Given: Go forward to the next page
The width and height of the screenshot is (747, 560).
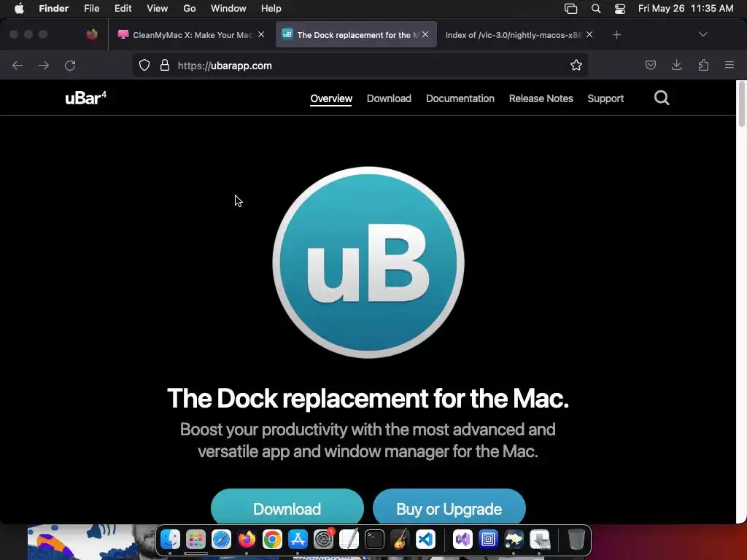Looking at the screenshot, I should pos(44,65).
